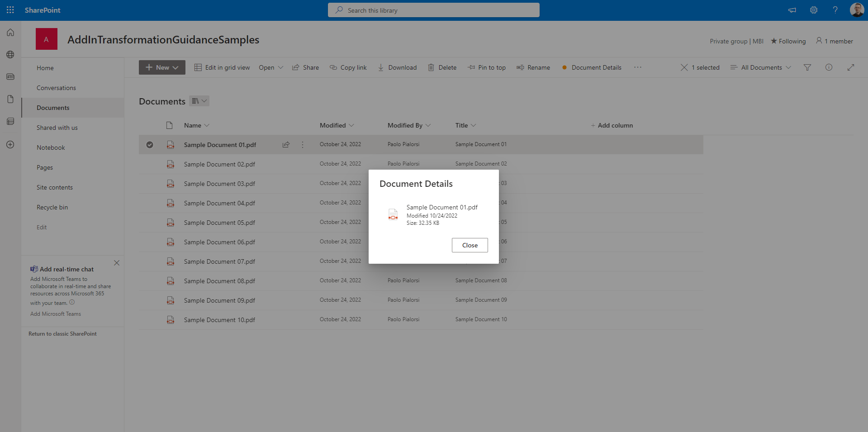868x432 pixels.
Task: Open Return to classic SharePoint link
Action: click(x=62, y=333)
